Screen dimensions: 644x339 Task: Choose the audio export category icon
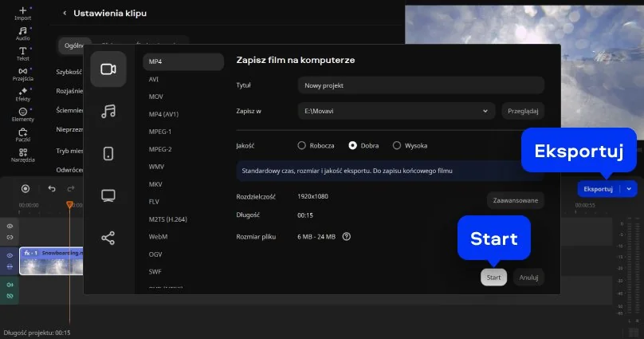click(108, 111)
